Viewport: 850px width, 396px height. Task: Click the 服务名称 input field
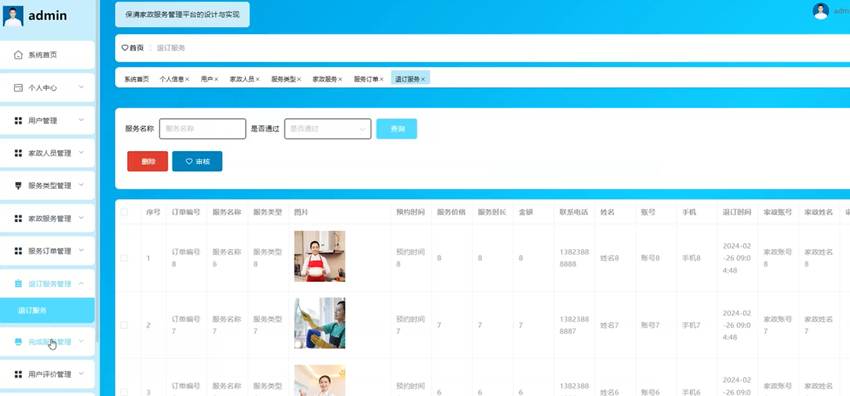click(202, 129)
